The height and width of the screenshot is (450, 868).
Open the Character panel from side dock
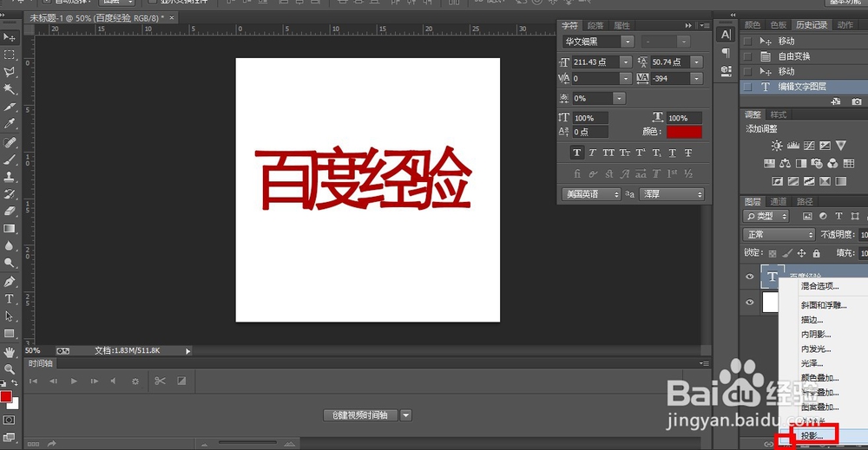click(726, 35)
